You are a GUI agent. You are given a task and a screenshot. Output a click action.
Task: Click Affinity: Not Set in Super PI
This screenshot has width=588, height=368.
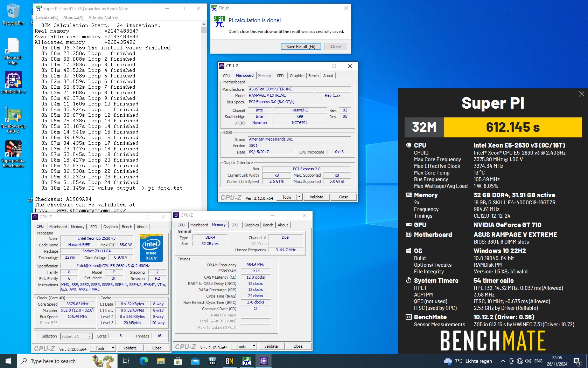click(103, 17)
